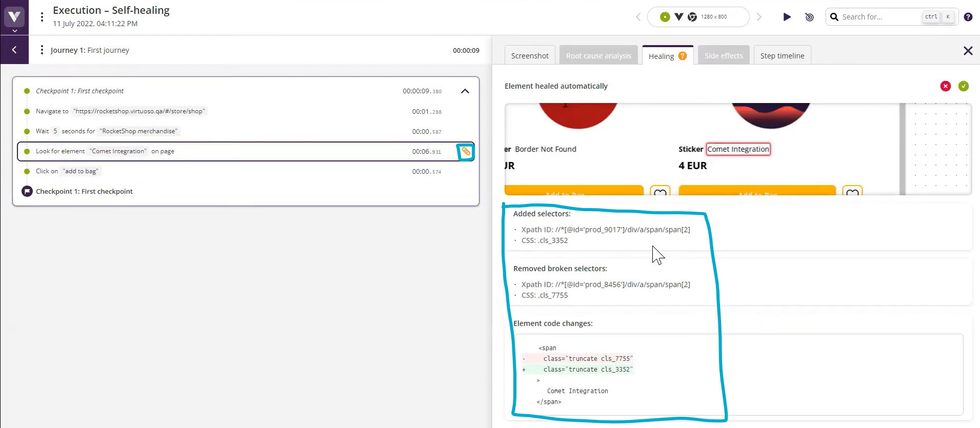Open the Root cause analysis tab
This screenshot has height=428, width=980.
point(598,56)
